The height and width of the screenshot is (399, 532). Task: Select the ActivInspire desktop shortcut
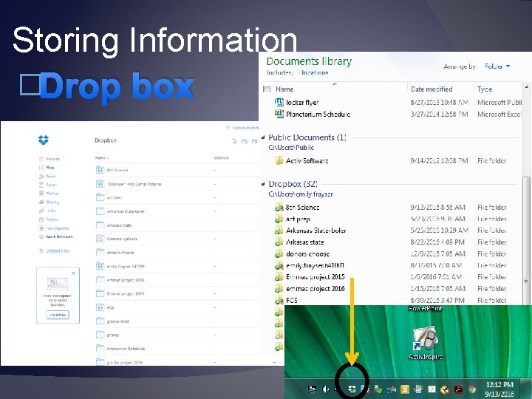(x=426, y=343)
